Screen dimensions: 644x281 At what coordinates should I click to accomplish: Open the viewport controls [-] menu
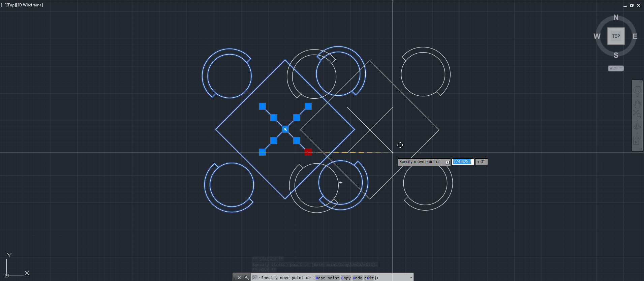pos(3,5)
